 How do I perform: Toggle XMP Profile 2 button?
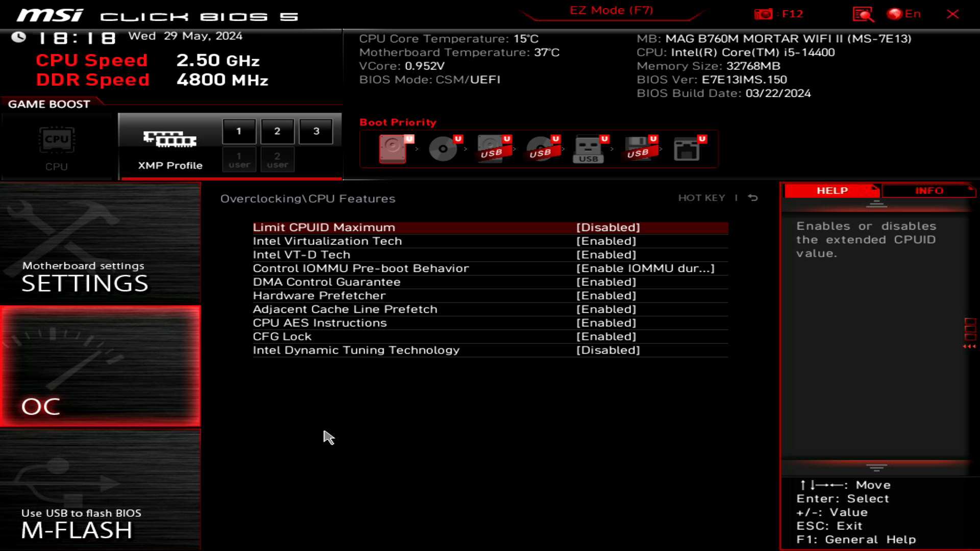277,131
